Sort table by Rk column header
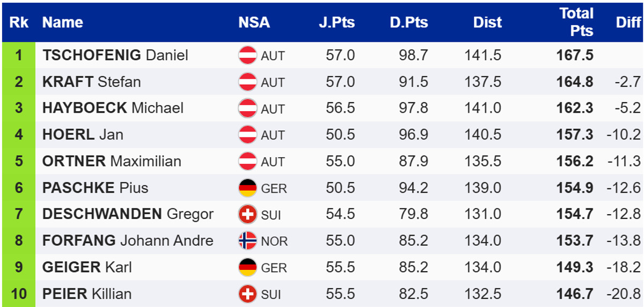 [19, 23]
